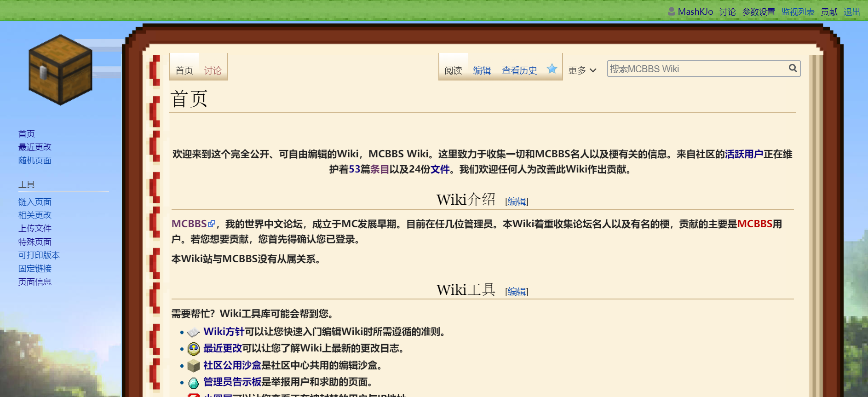Click the chest logo in the sidebar
This screenshot has height=397, width=868.
point(60,70)
